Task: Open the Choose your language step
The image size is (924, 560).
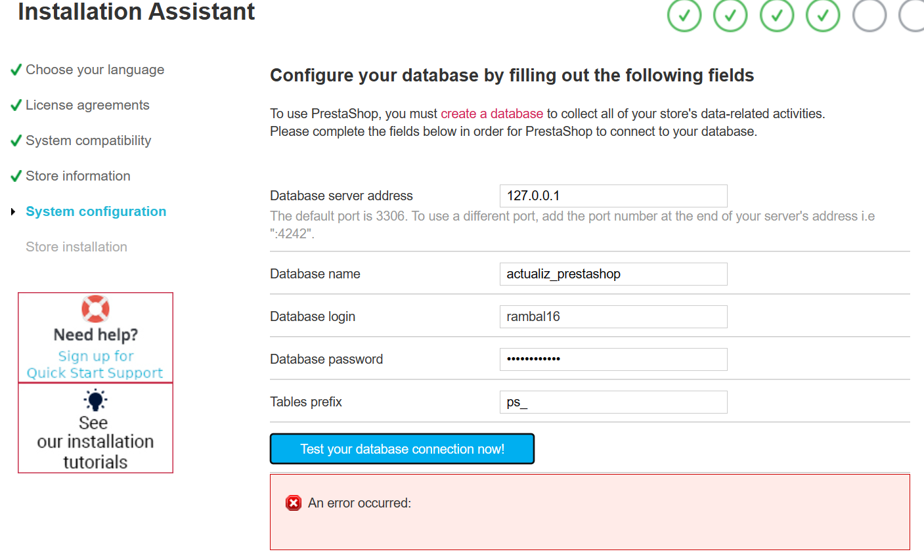Action: [x=95, y=70]
